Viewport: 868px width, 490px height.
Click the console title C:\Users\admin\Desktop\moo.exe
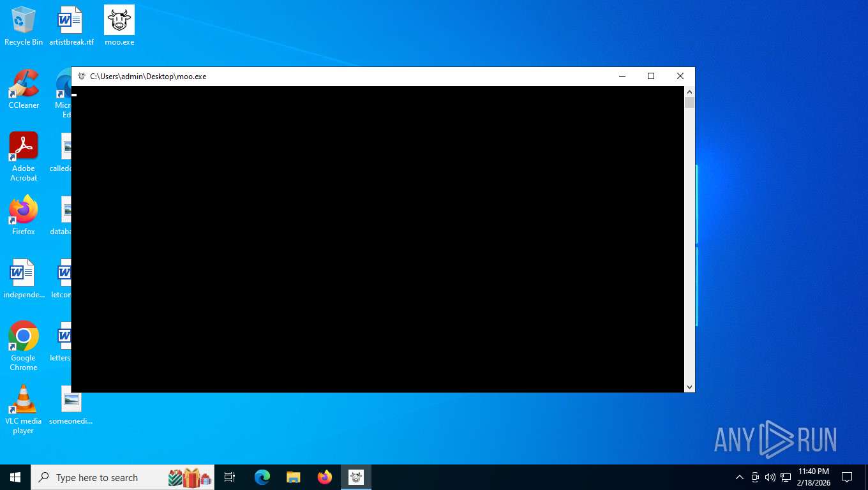tap(148, 77)
